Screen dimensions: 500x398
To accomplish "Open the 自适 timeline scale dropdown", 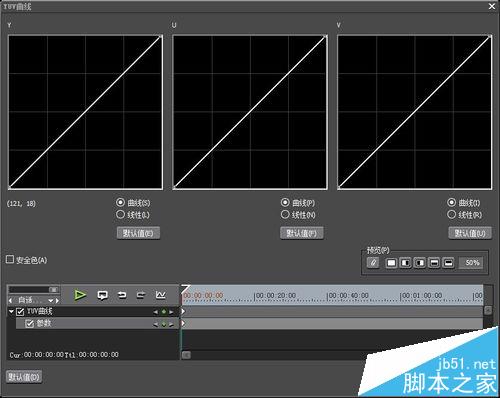I will click(x=51, y=300).
